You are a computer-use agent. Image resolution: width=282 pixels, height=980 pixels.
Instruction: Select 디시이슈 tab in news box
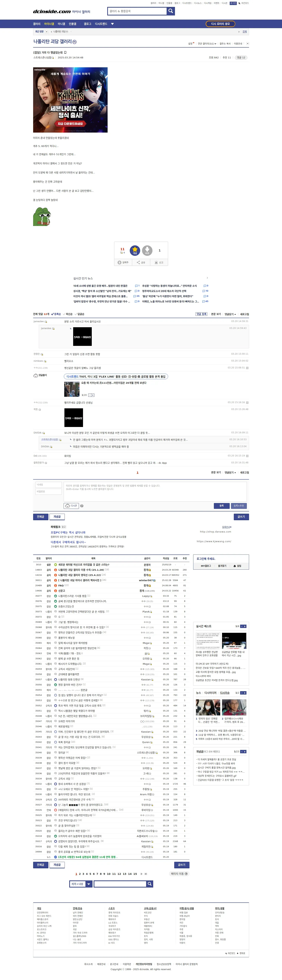(225, 693)
